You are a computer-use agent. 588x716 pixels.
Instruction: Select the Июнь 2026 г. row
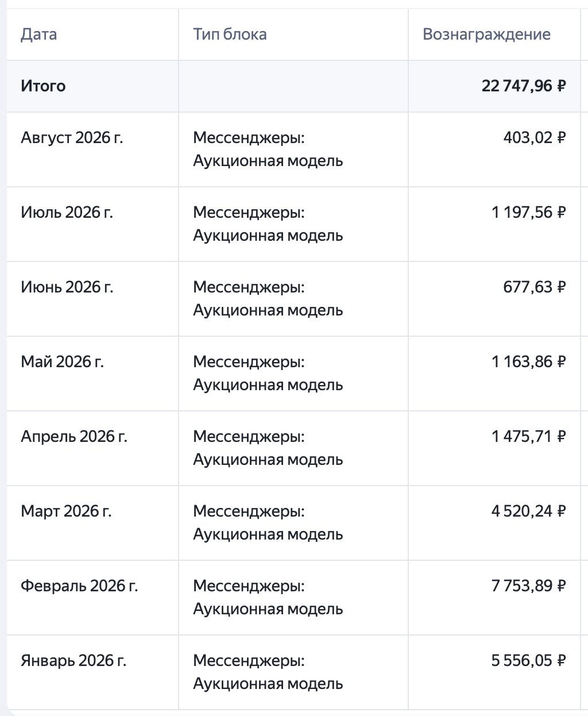click(293, 299)
